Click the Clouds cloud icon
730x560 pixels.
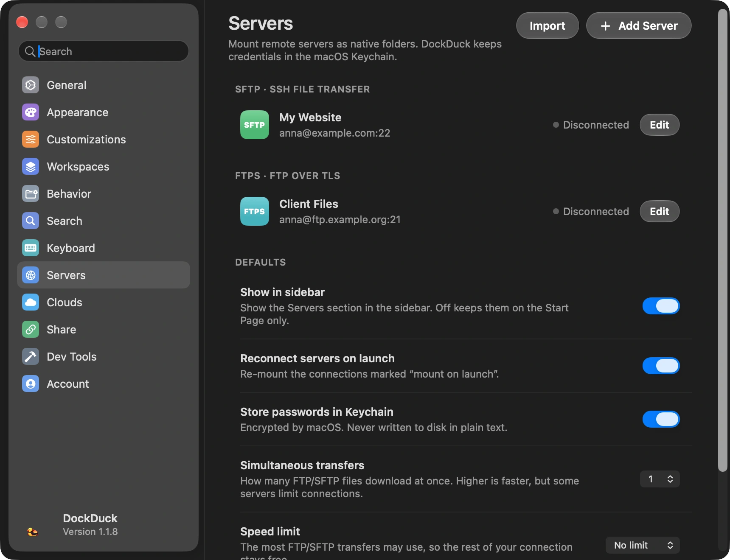pyautogui.click(x=31, y=302)
